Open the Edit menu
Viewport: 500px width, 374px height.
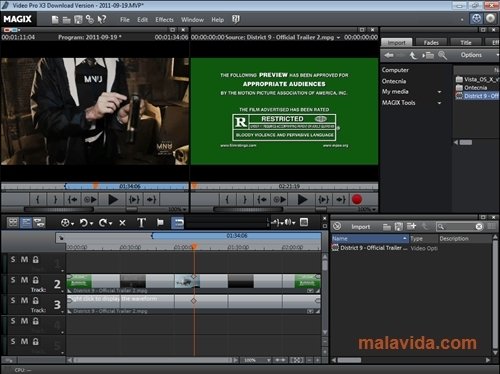(142, 20)
